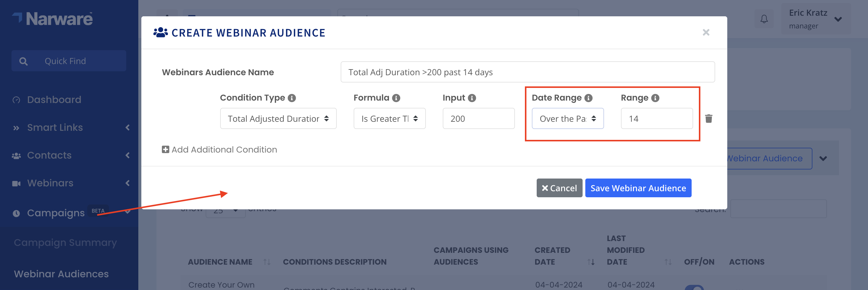Image resolution: width=868 pixels, height=290 pixels.
Task: Click 'Create Your Own' audience row name
Action: click(x=221, y=285)
